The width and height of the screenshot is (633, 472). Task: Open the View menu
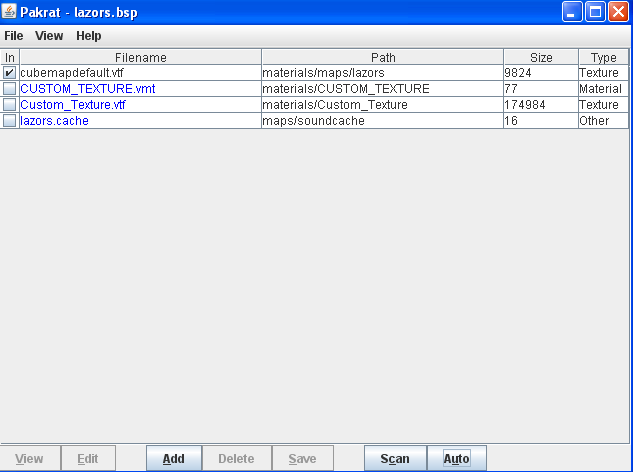point(49,36)
